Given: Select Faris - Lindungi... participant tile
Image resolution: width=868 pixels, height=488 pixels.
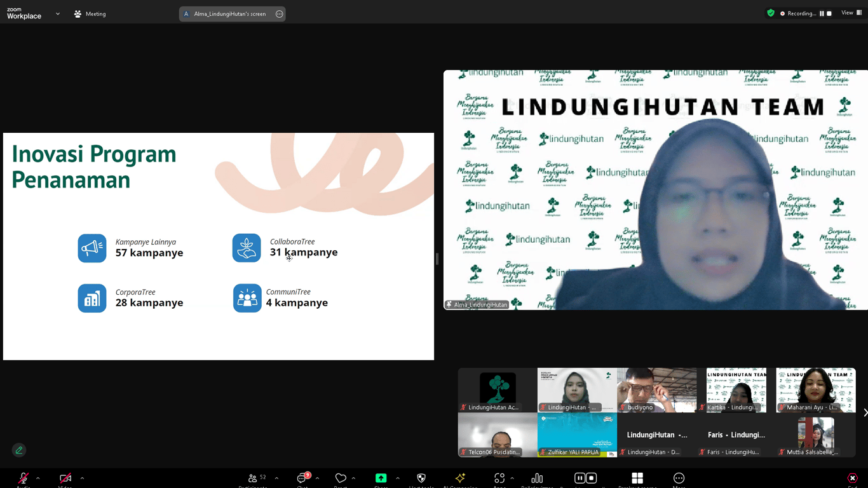Looking at the screenshot, I should (x=736, y=435).
